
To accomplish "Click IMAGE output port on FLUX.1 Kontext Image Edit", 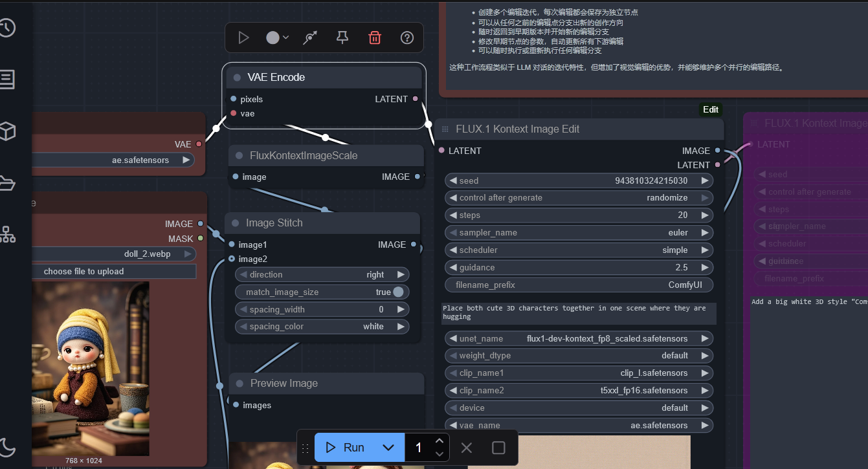I will pyautogui.click(x=717, y=151).
